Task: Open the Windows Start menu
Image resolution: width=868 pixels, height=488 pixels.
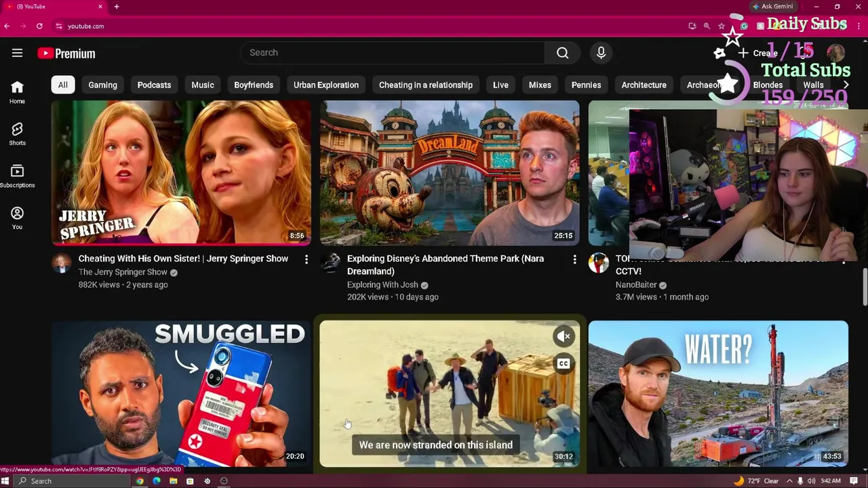Action: [6, 481]
